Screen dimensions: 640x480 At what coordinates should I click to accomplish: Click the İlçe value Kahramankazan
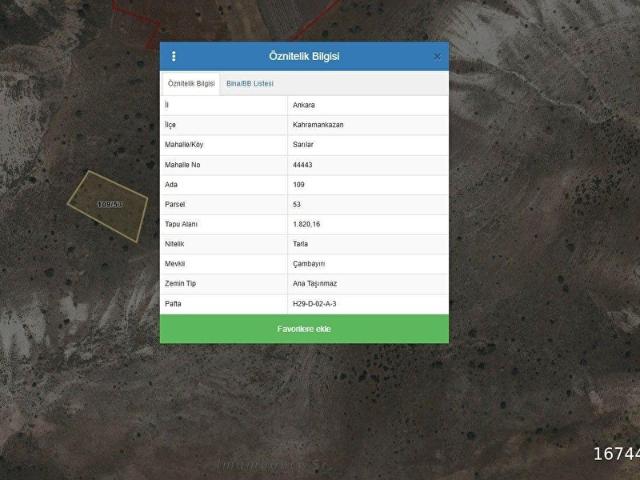[x=318, y=125]
